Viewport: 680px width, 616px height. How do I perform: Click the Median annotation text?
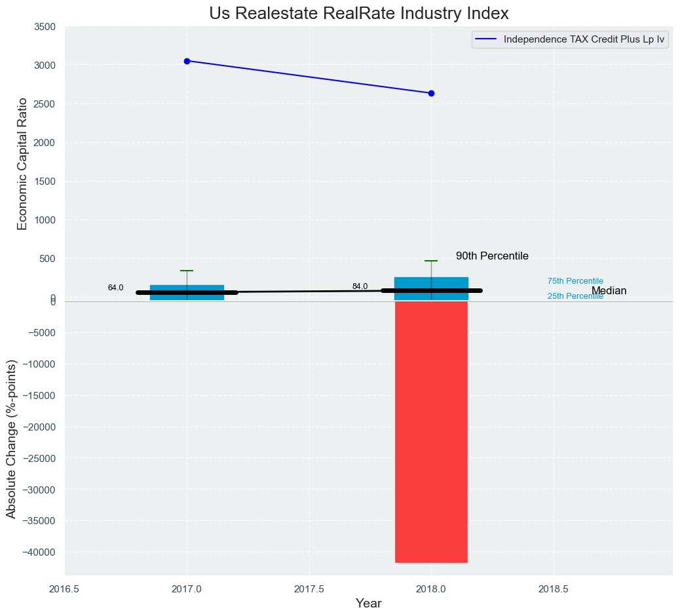(609, 291)
